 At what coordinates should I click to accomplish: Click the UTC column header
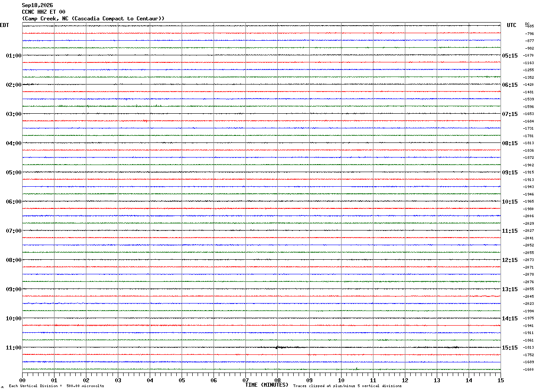click(x=512, y=25)
